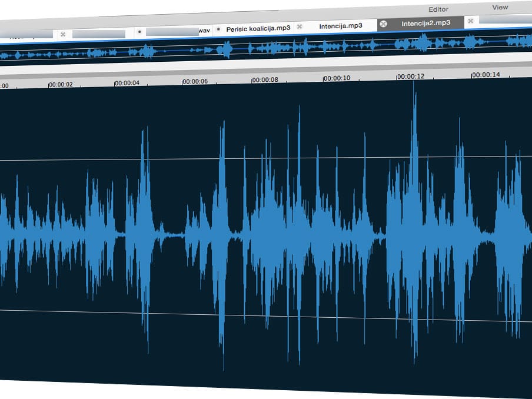
Task: Open the View menu
Action: click(500, 7)
